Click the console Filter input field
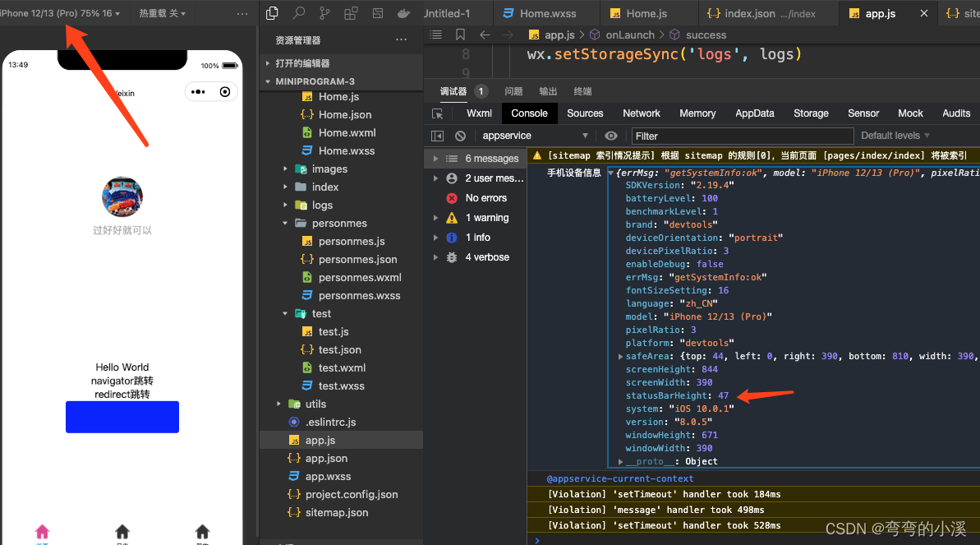This screenshot has width=980, height=545. point(742,136)
